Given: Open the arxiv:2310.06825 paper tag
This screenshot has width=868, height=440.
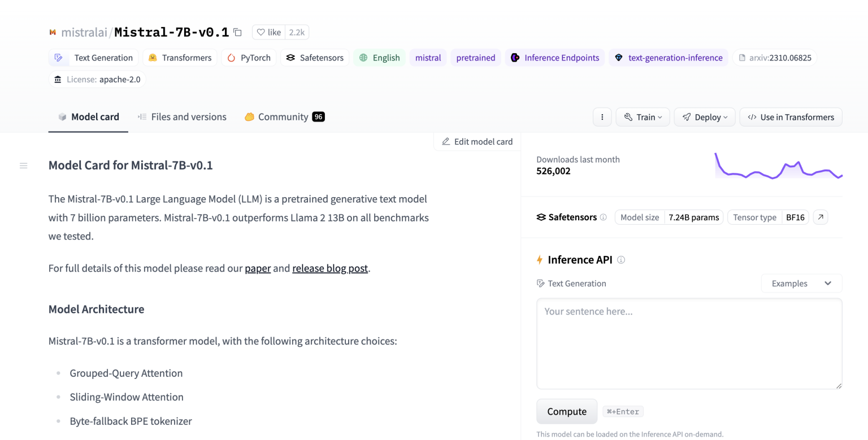Looking at the screenshot, I should pyautogui.click(x=774, y=58).
